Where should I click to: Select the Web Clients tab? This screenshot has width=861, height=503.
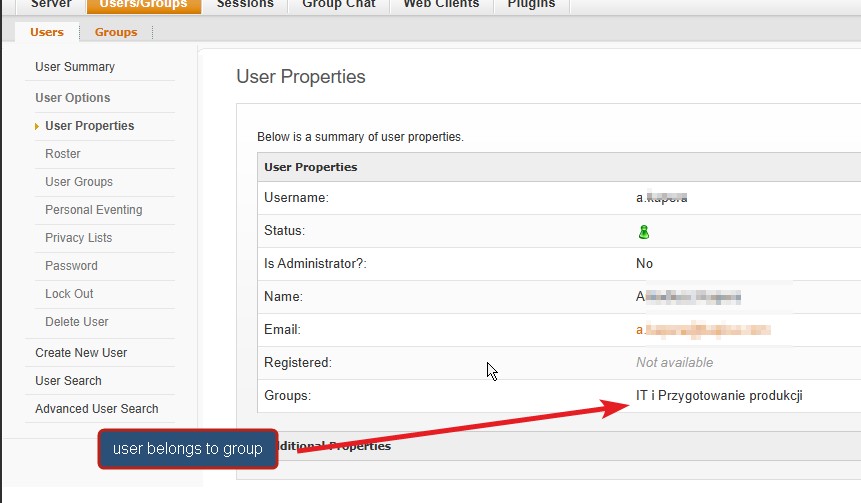pyautogui.click(x=441, y=4)
